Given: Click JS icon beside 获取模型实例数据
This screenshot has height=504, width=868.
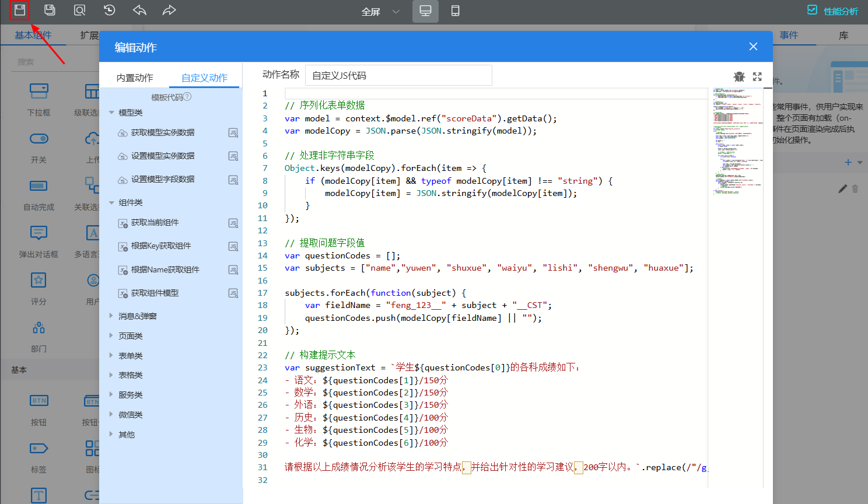Looking at the screenshot, I should [233, 133].
